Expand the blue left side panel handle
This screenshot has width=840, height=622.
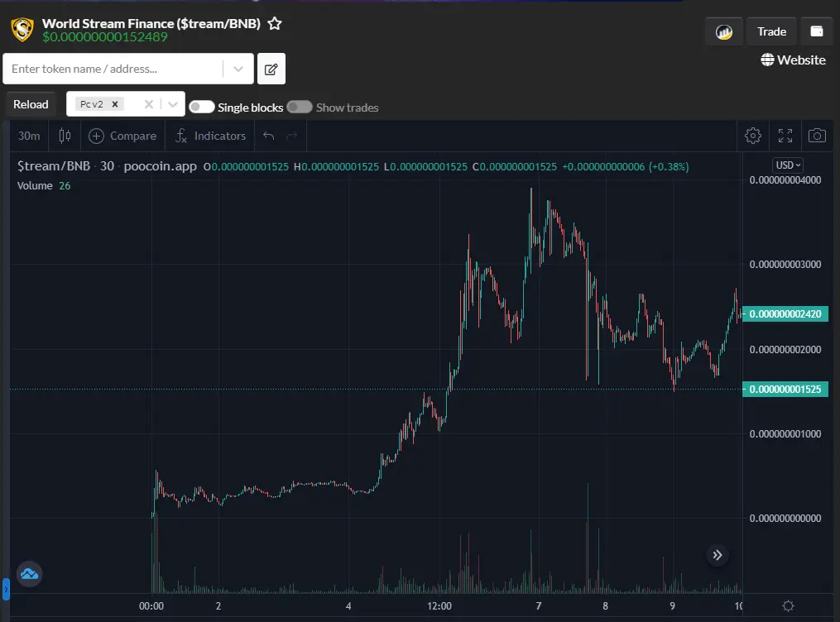[x=5, y=589]
